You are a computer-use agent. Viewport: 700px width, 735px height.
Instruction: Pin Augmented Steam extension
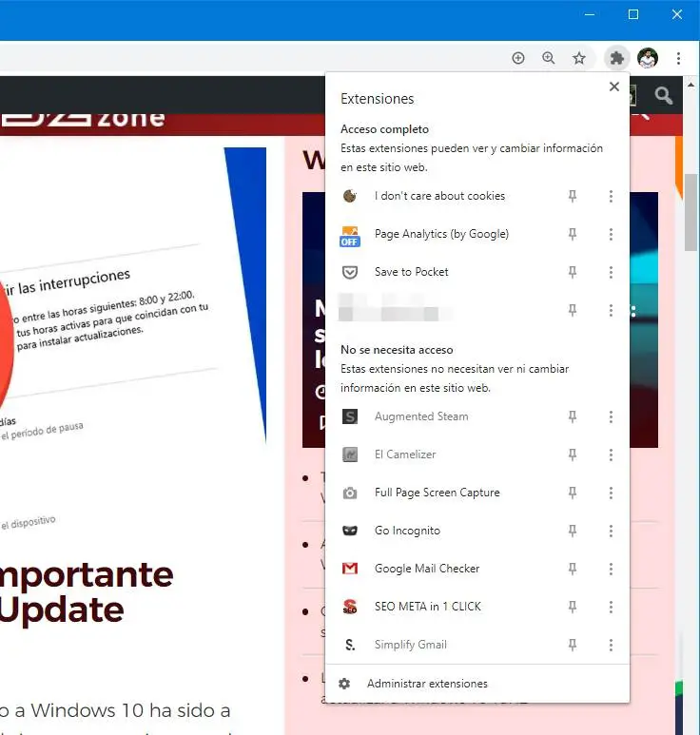572,416
